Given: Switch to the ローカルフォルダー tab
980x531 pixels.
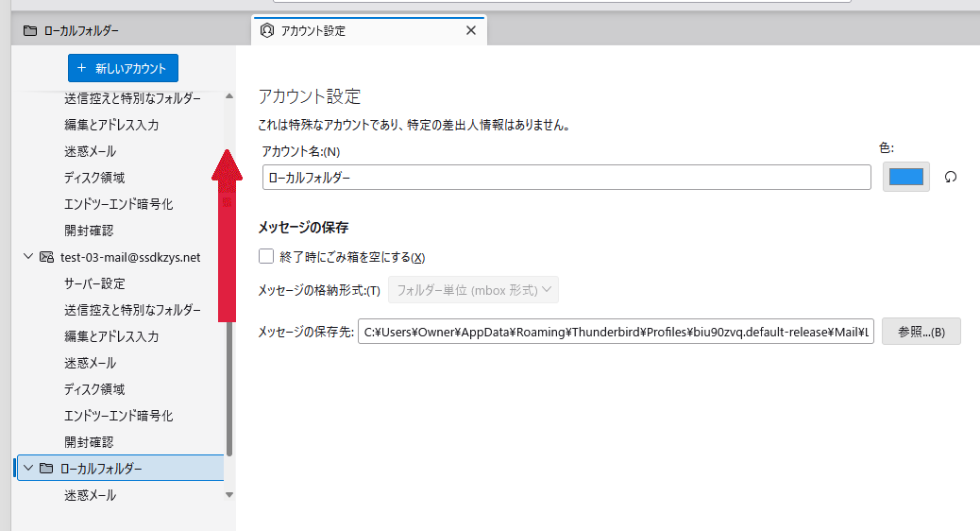Looking at the screenshot, I should coord(81,30).
